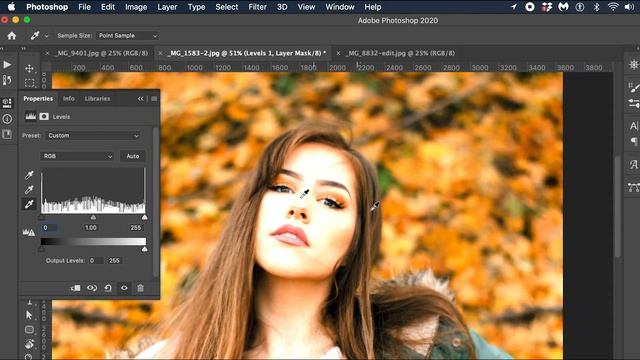Open the Image menu
This screenshot has width=640, height=360.
tap(136, 7)
